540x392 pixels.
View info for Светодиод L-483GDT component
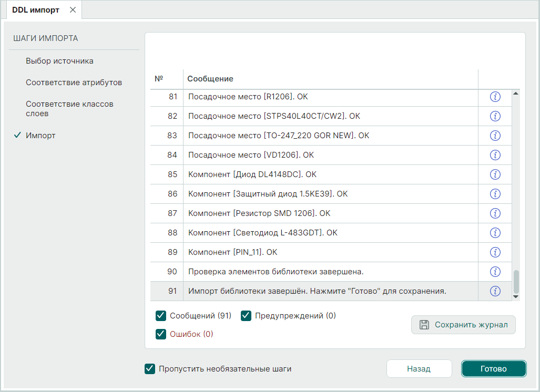pyautogui.click(x=495, y=233)
